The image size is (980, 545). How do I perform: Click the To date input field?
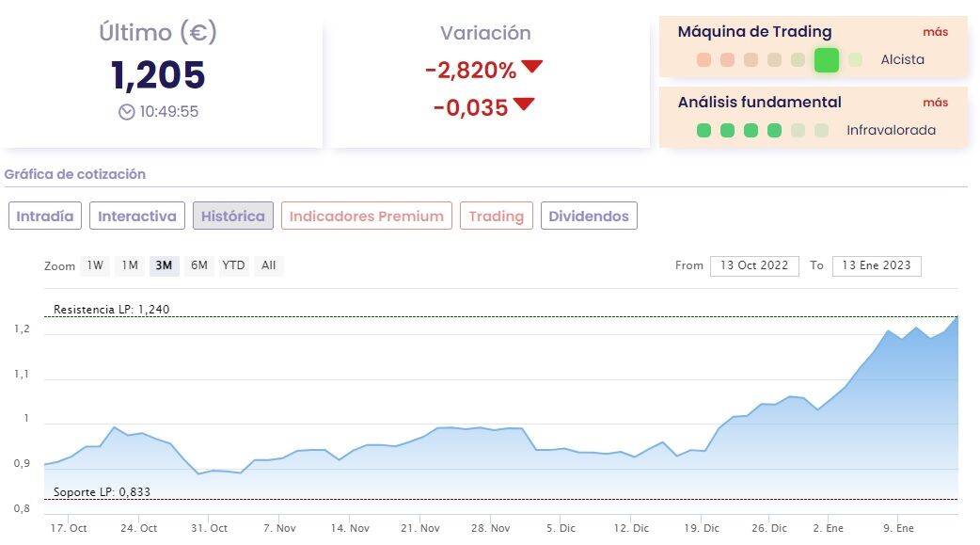877,266
